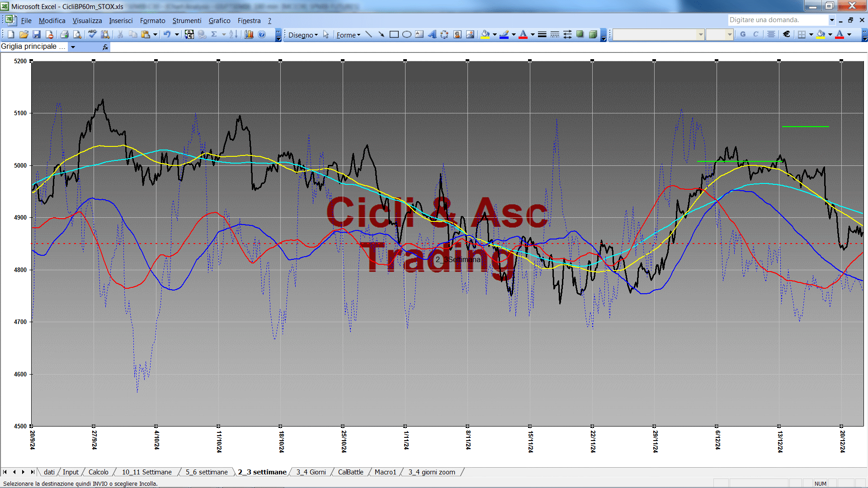Expand the help question box dropdown
This screenshot has height=488, width=868.
[x=831, y=20]
